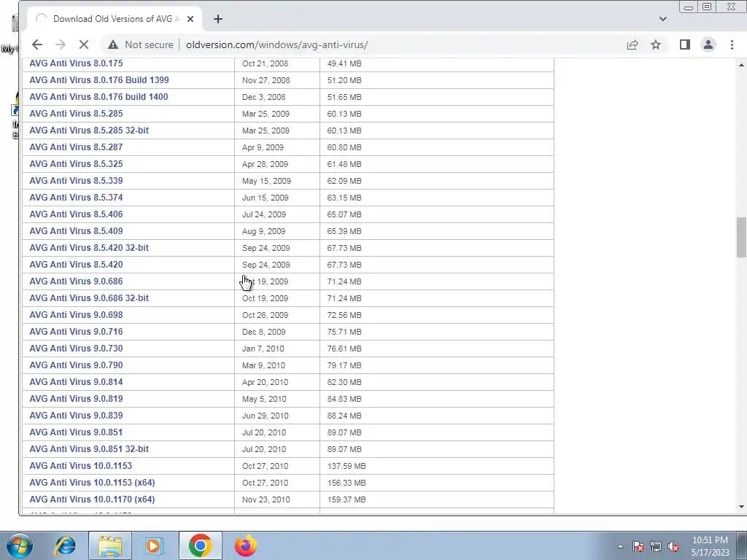Image resolution: width=747 pixels, height=560 pixels.
Task: Bookmark this page with star icon
Action: click(656, 44)
